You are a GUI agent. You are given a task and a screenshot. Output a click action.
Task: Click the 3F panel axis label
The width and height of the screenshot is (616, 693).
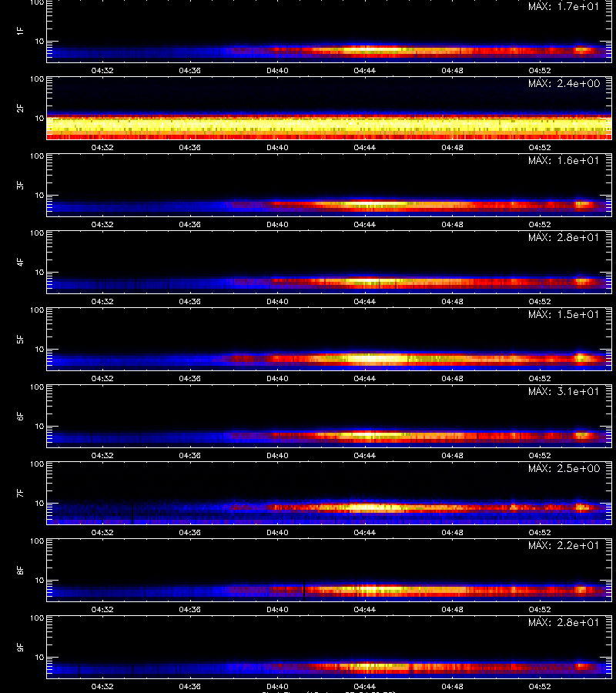click(20, 185)
